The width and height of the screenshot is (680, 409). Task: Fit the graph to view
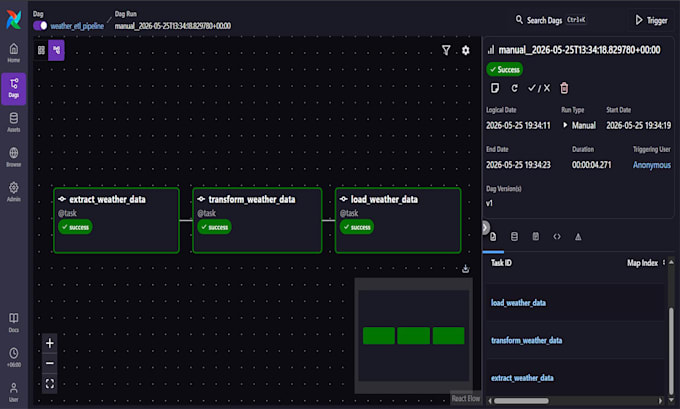[50, 383]
